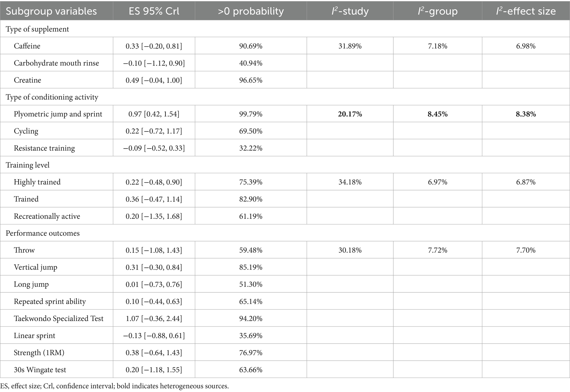Select the Training level section heading

click(28, 165)
